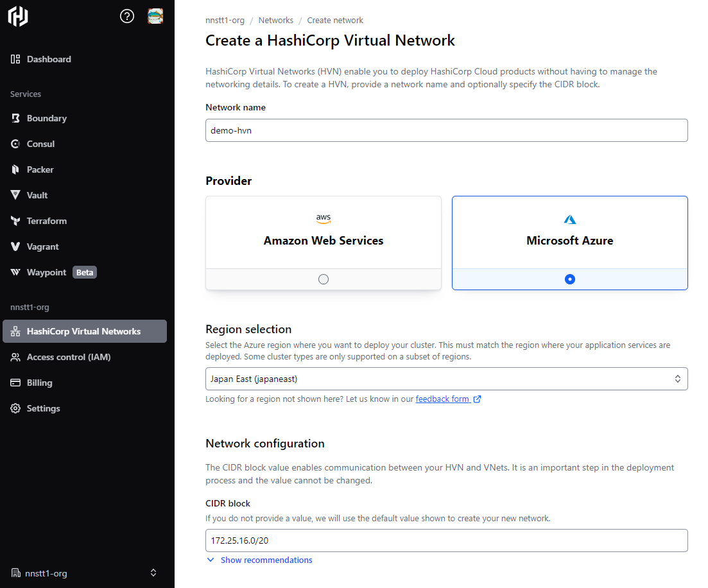This screenshot has width=708, height=588.
Task: Click the Microsoft Azure provider card title
Action: [x=570, y=241]
